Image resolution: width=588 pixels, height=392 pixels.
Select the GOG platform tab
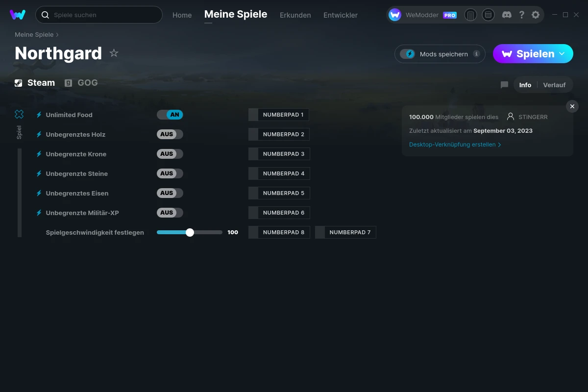point(81,83)
